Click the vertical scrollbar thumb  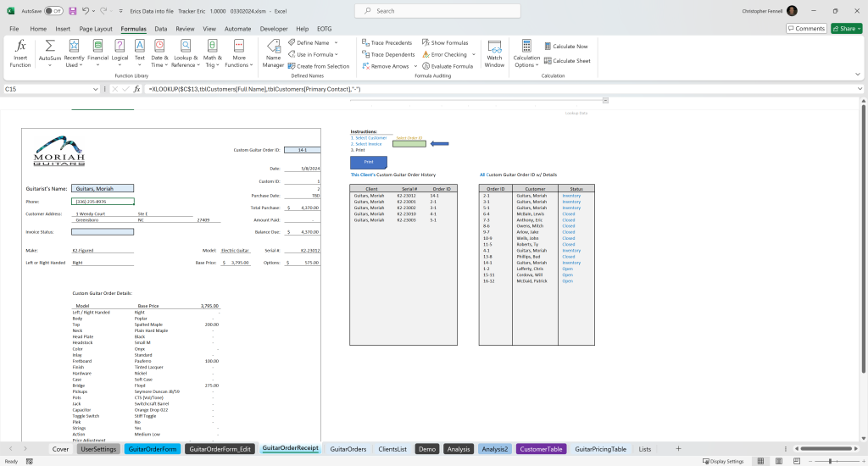[x=863, y=239]
